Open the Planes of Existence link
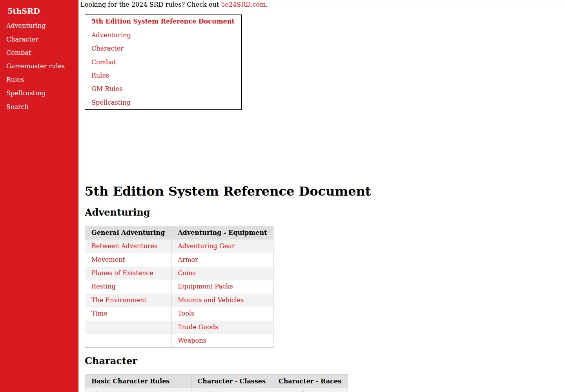The image size is (565, 392). tap(122, 273)
